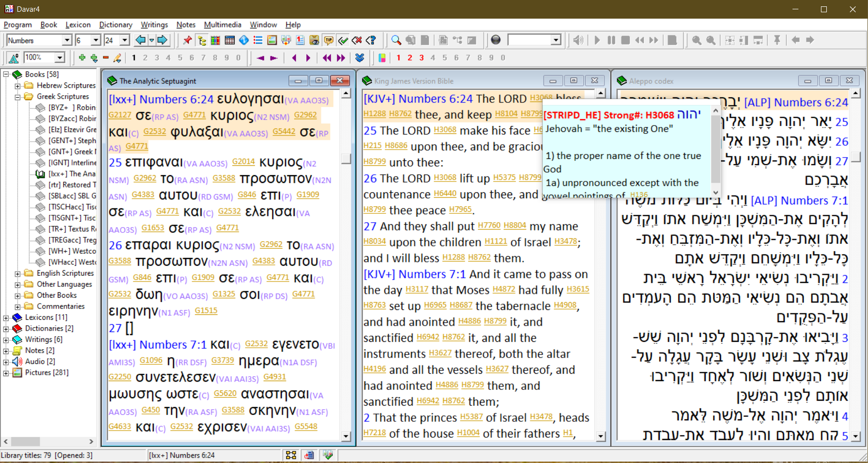
Task: Open the 100% zoom dropdown
Action: [60, 58]
